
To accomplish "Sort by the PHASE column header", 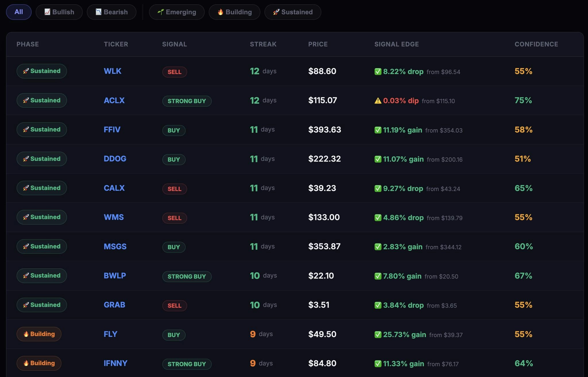I will pyautogui.click(x=28, y=44).
